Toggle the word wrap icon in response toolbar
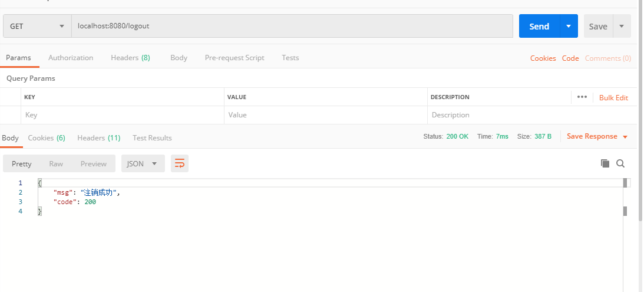The height and width of the screenshot is (292, 644). pos(180,163)
